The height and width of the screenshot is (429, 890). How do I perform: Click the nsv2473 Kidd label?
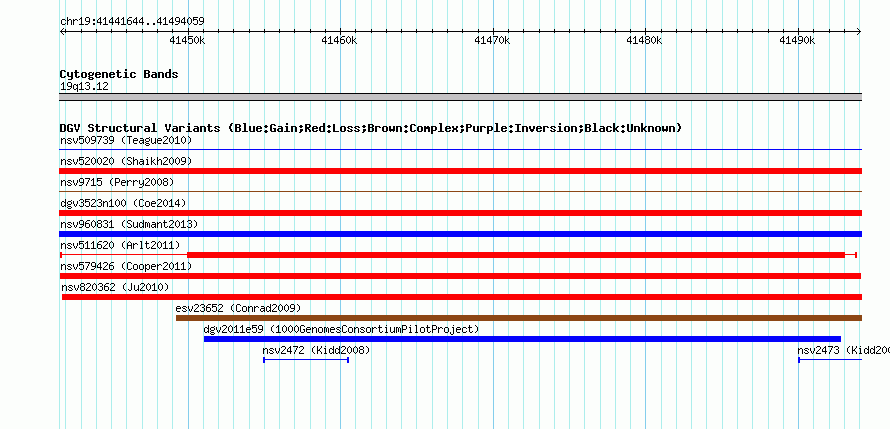click(x=843, y=350)
